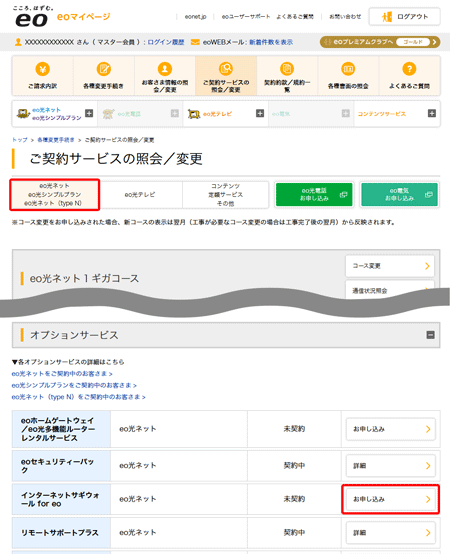
Task: Open the ご請求内訳 yen icon
Action: pyautogui.click(x=43, y=69)
